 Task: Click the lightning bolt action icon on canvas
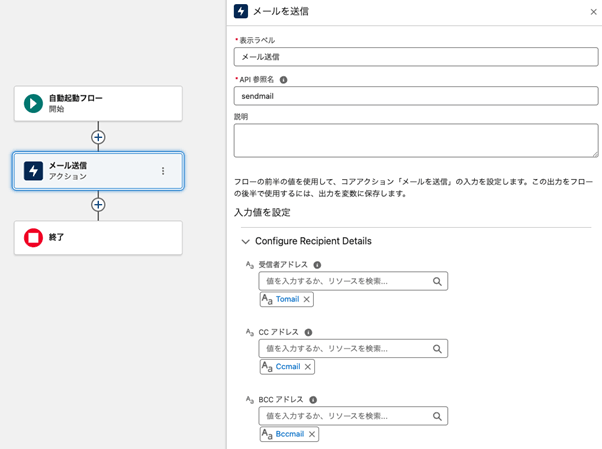coord(33,171)
